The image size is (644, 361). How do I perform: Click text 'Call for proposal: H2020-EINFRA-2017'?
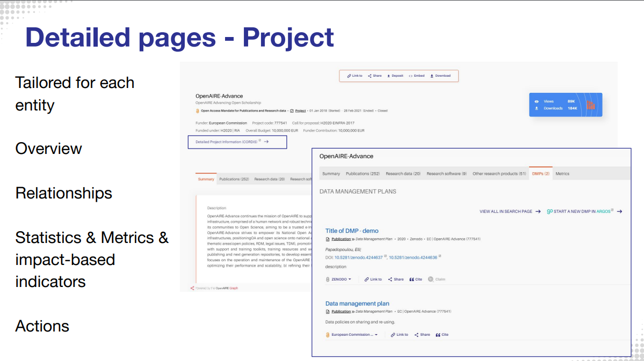[x=323, y=123]
